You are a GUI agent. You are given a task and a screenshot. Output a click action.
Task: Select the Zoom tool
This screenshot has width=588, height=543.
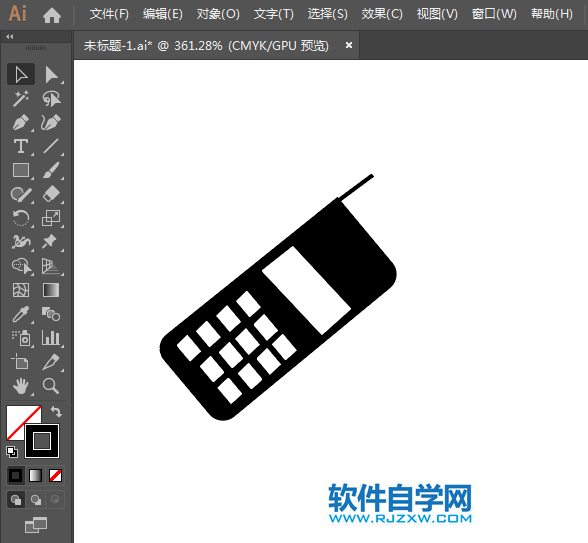[x=51, y=386]
